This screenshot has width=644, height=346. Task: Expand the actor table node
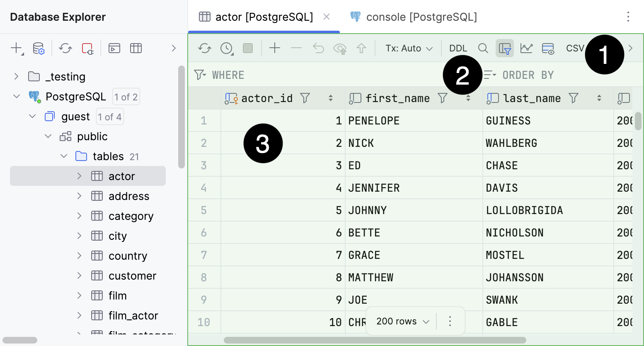tap(79, 176)
